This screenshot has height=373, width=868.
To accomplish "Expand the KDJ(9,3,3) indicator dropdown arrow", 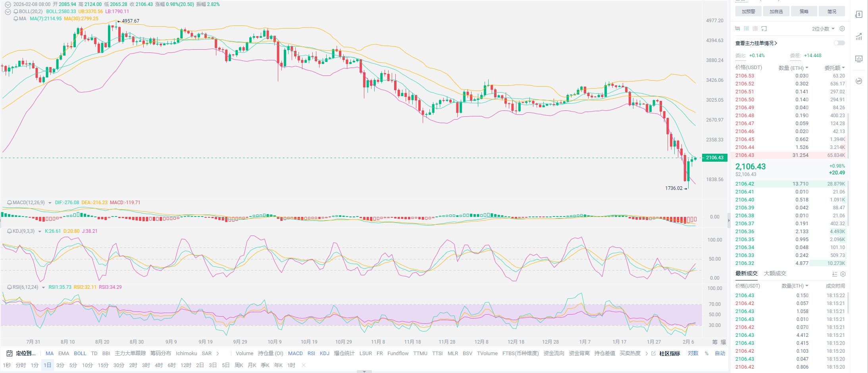I will (x=40, y=231).
